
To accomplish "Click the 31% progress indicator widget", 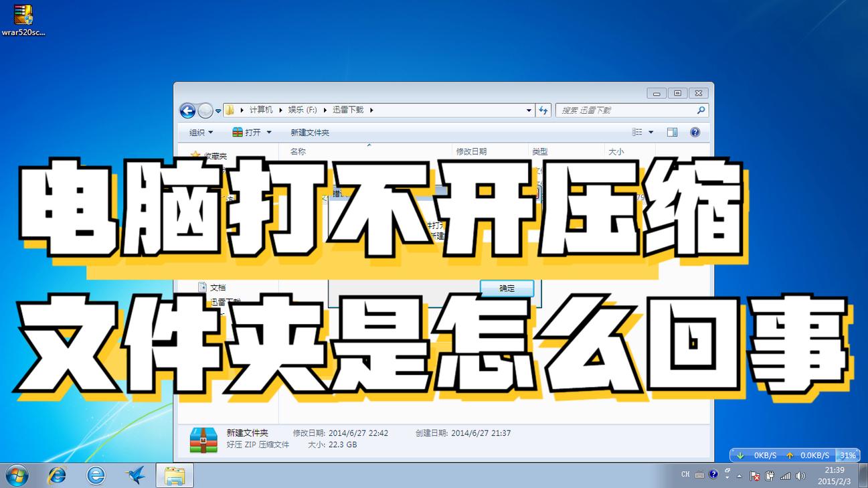I will [x=848, y=455].
